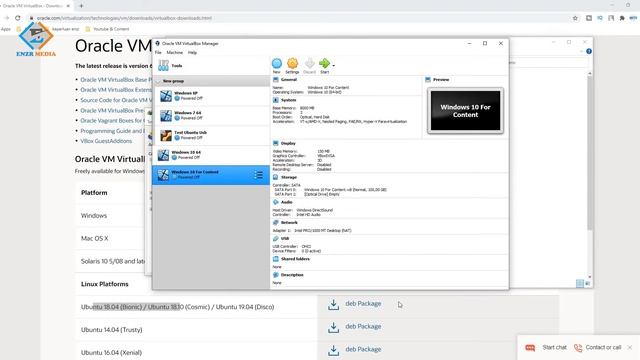Close the Oracle VM VirtualBox browser tab
640x360 pixels.
pos(68,6)
